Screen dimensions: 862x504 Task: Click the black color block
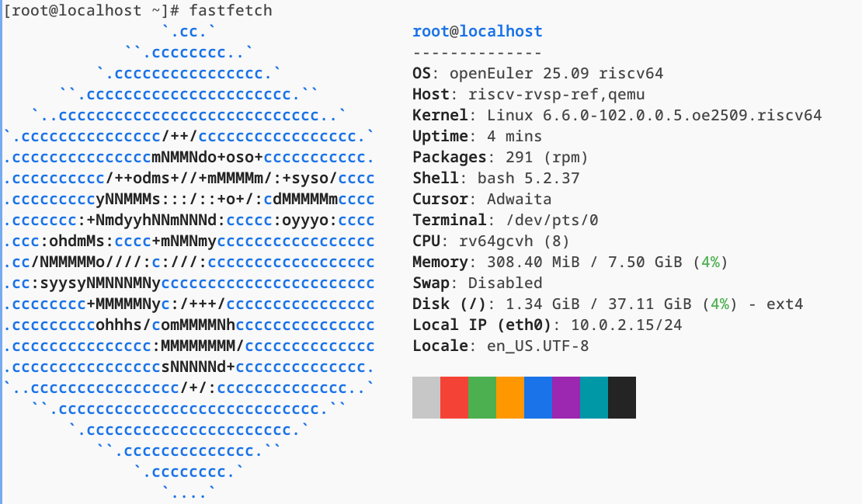coord(622,398)
